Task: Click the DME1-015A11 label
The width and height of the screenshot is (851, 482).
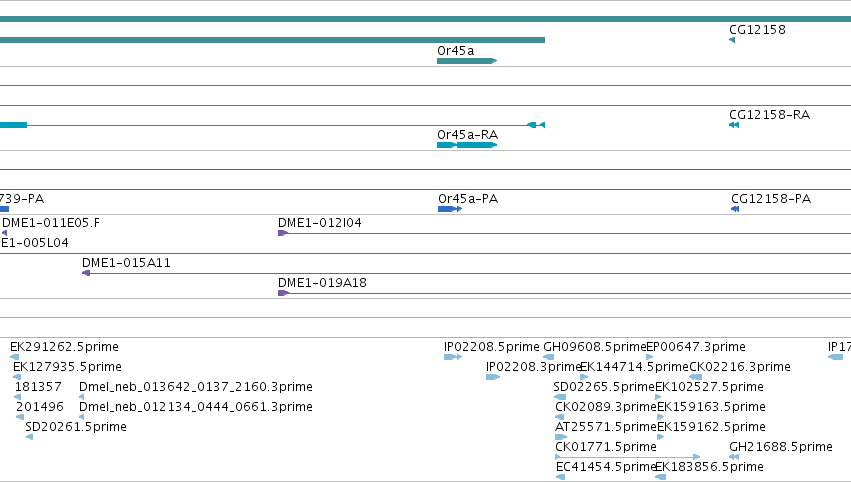Action: (x=126, y=263)
